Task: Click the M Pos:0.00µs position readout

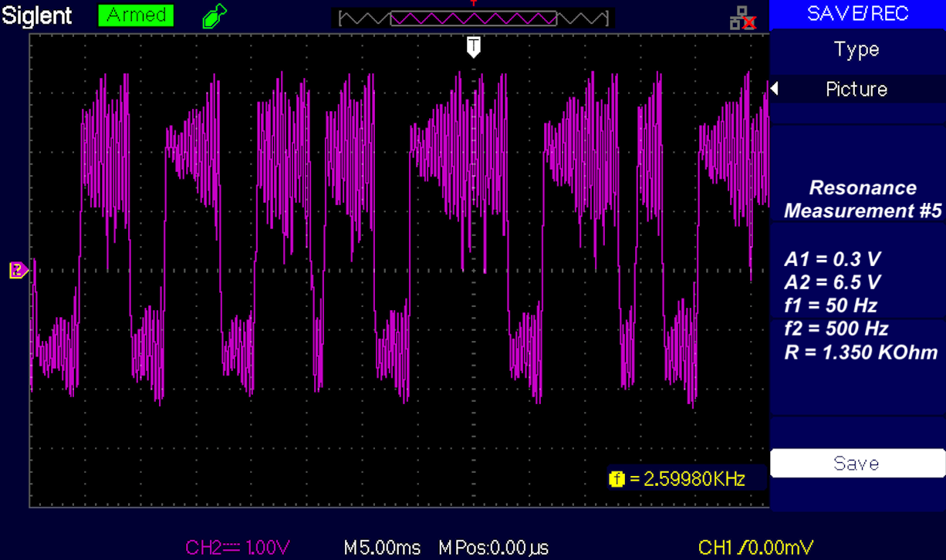Action: (494, 548)
